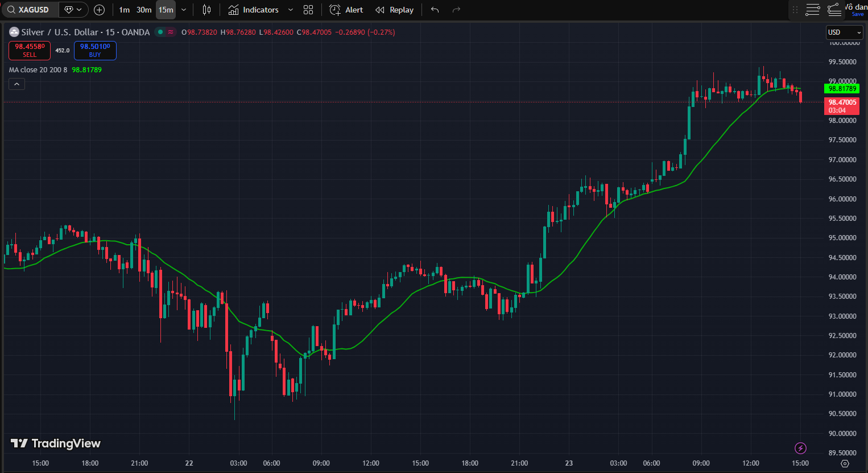Click the red SELL price button

tap(30, 51)
